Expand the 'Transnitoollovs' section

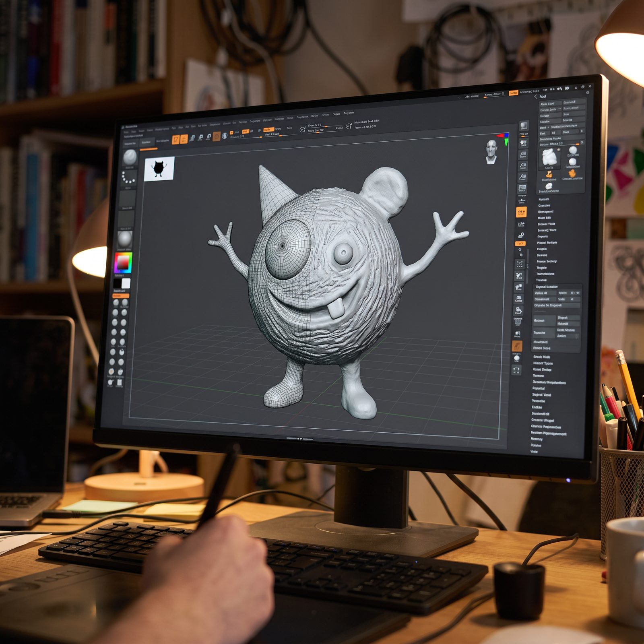545,274
